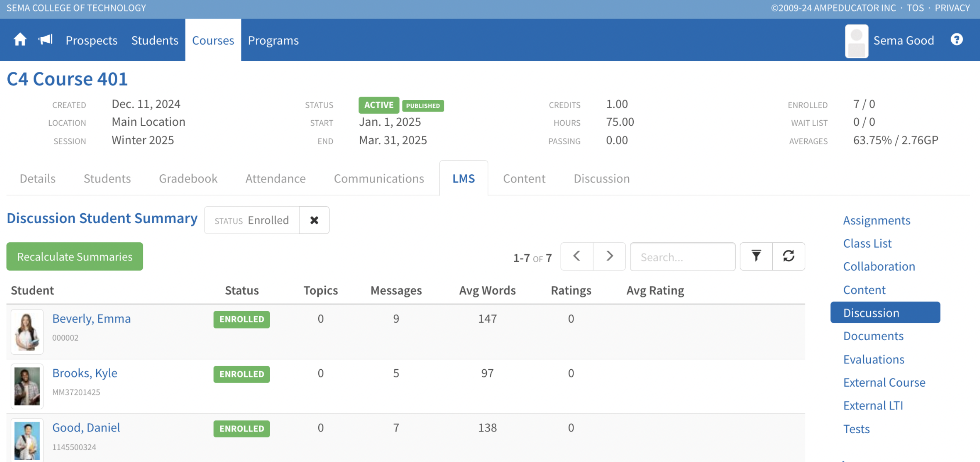
Task: Click the home icon in navigation bar
Action: 20,40
